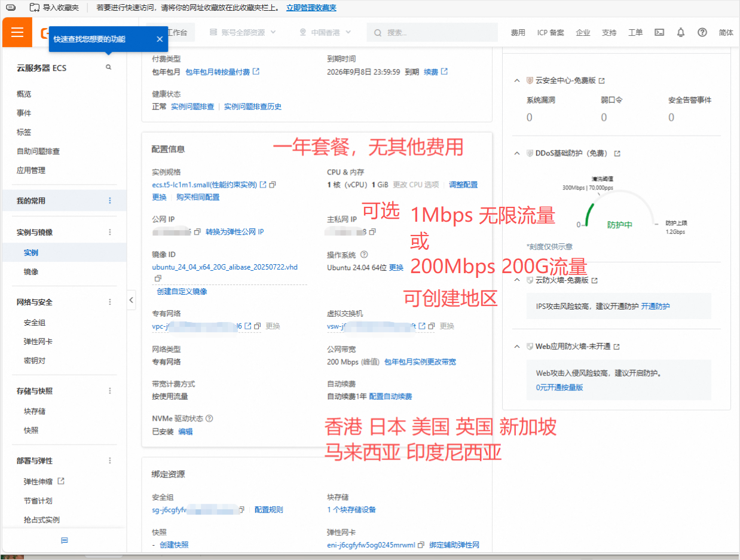Screen dimensions: 740x560
Task: Open the 账号全部资源 dropdown
Action: 243,32
